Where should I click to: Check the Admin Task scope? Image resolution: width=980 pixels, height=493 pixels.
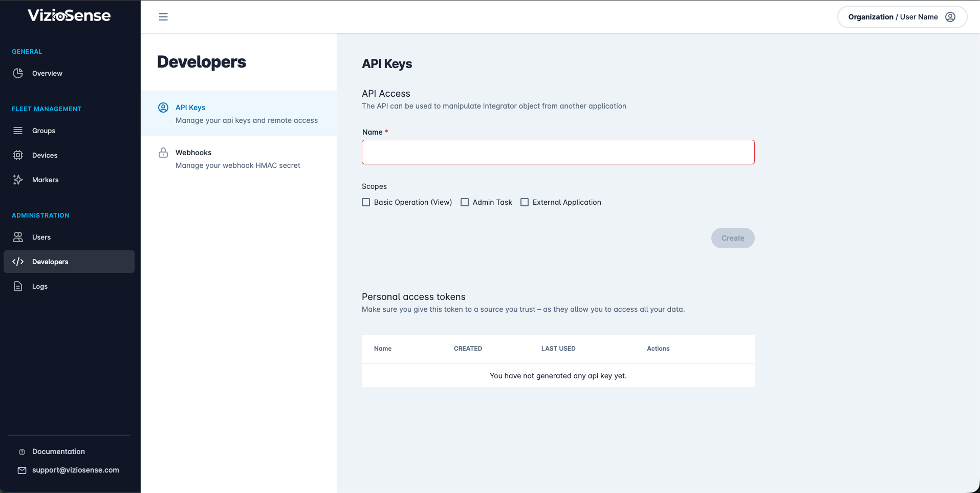(465, 202)
